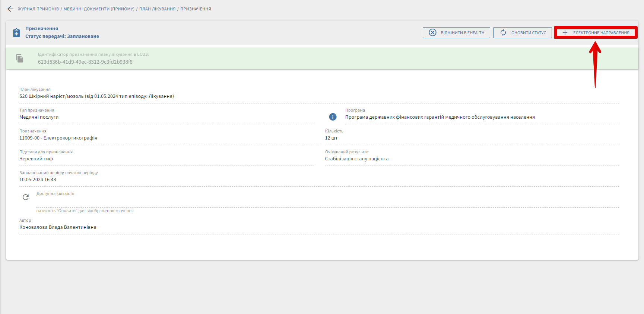
Task: Click the back arrow icon
Action: (x=10, y=9)
